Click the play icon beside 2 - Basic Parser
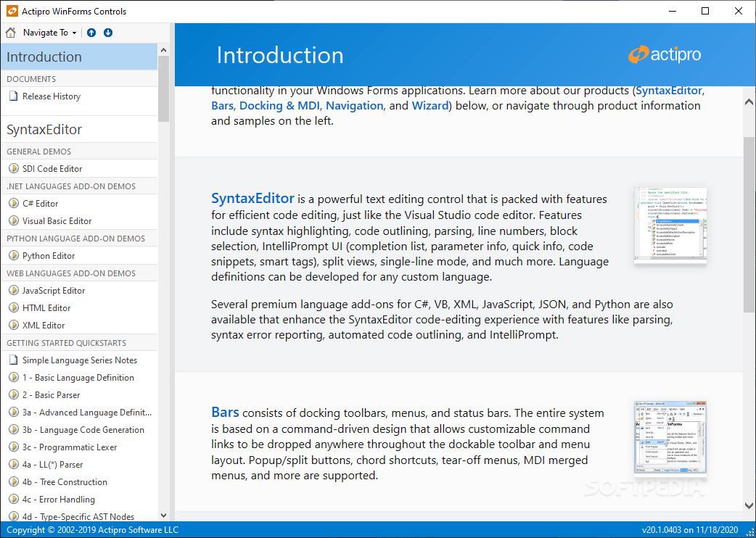Screen dimensions: 756x538 (14, 394)
